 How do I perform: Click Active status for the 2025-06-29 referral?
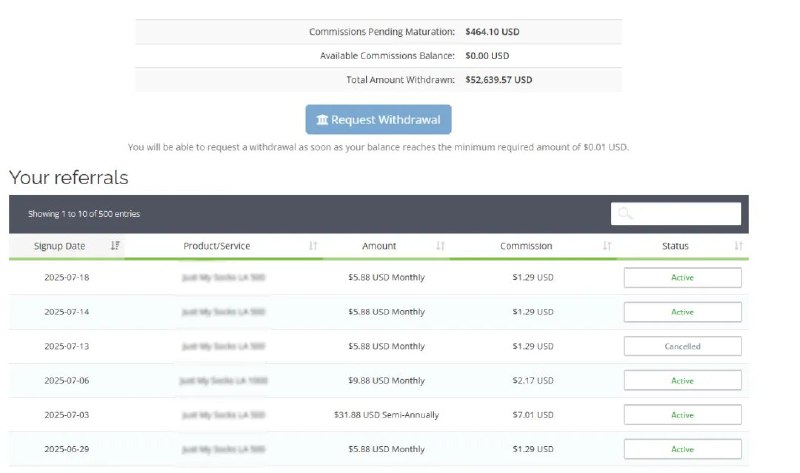pyautogui.click(x=682, y=449)
